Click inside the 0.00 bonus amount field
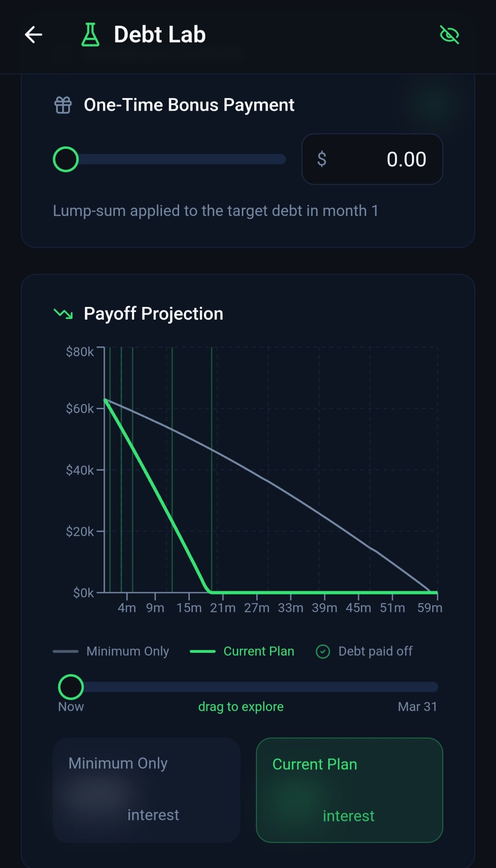 click(406, 159)
